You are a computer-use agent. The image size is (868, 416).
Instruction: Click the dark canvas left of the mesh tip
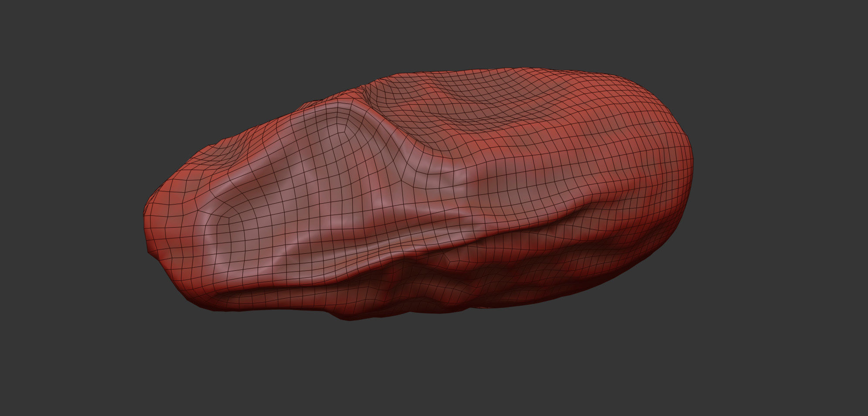click(x=70, y=209)
